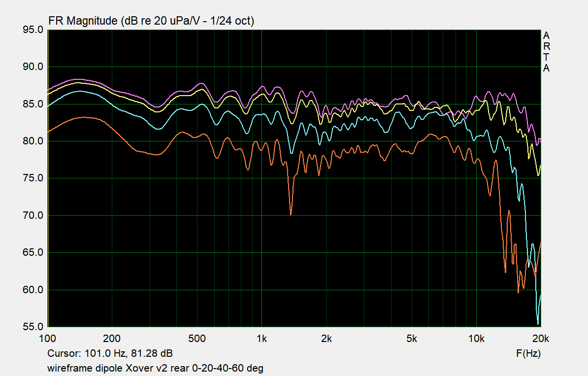Click the pink curve's peak above 10k
This screenshot has height=376, width=588.
[488, 92]
